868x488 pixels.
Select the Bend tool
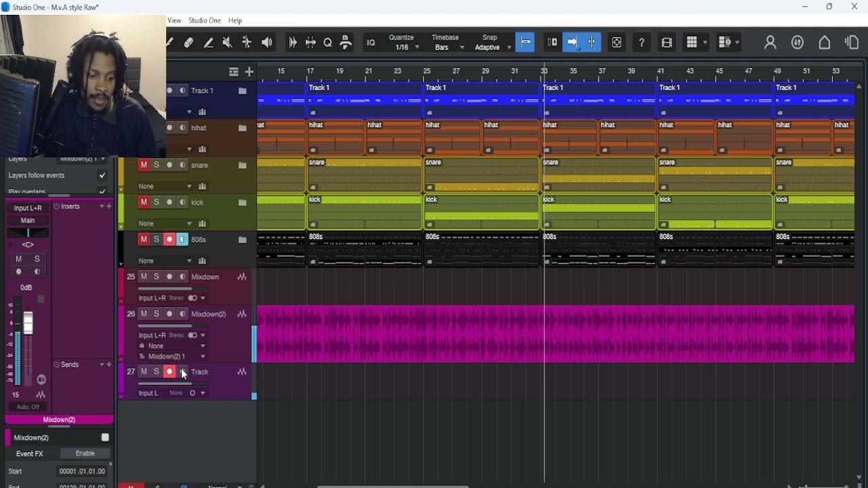click(x=247, y=43)
